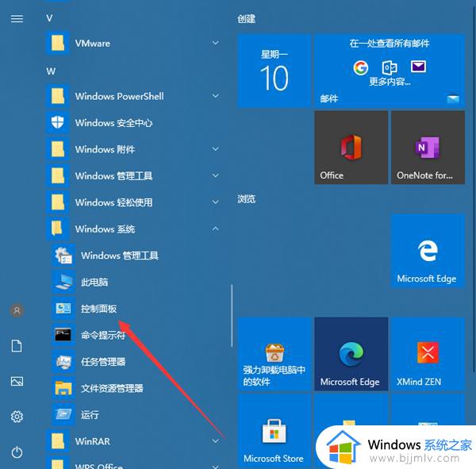Open the OneNote for... tile

[428, 148]
